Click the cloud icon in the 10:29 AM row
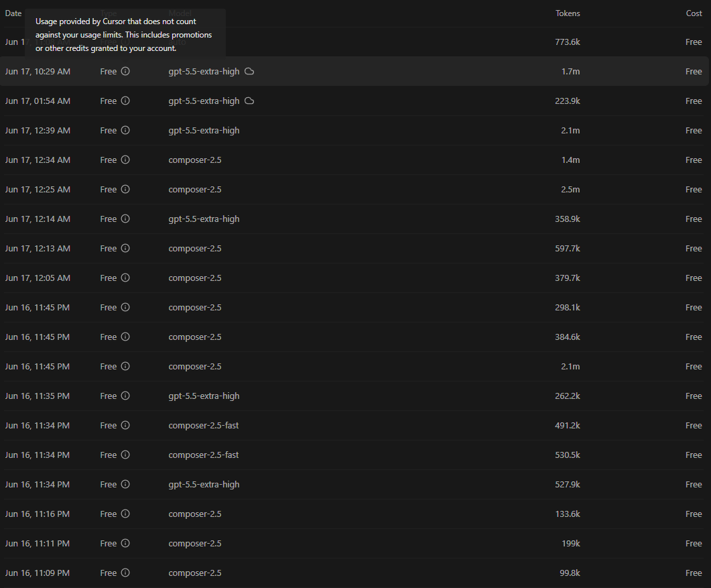 (x=249, y=71)
